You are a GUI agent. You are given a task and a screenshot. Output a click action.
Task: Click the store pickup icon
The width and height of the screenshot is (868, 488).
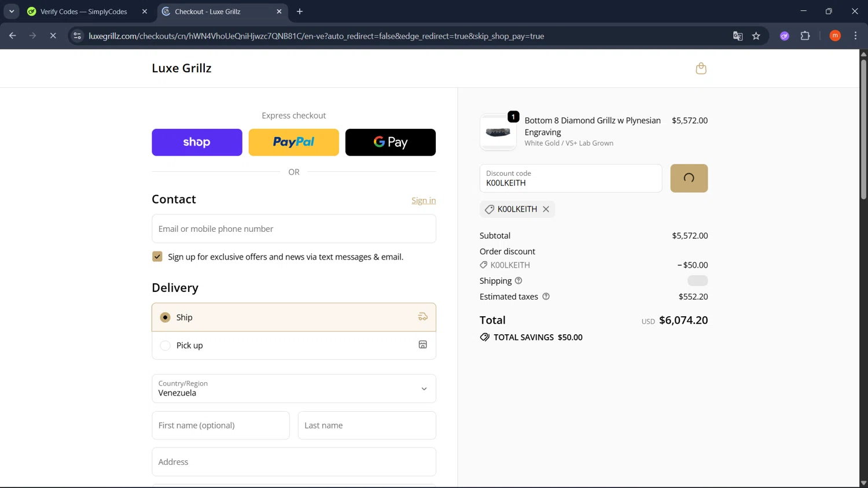point(423,345)
